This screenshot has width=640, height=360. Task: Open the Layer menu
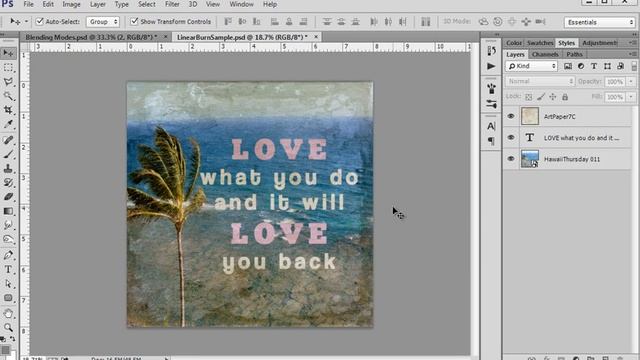click(x=98, y=4)
